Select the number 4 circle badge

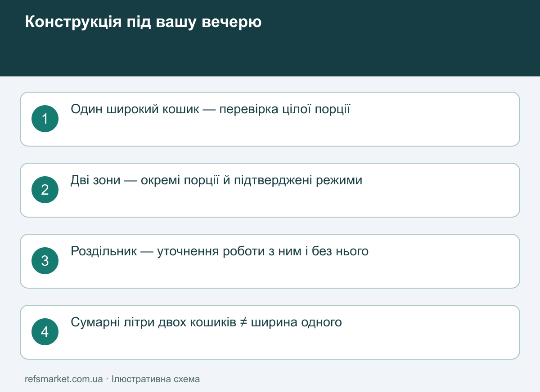pyautogui.click(x=45, y=332)
